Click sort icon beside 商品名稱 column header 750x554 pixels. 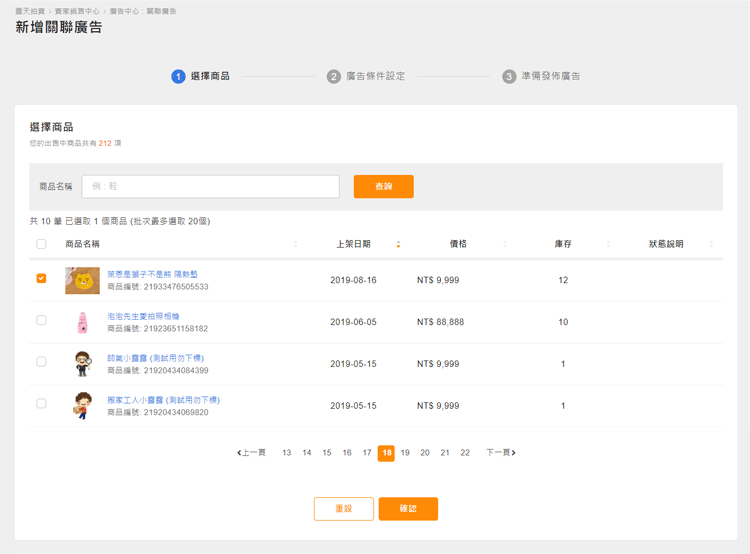[x=295, y=244]
